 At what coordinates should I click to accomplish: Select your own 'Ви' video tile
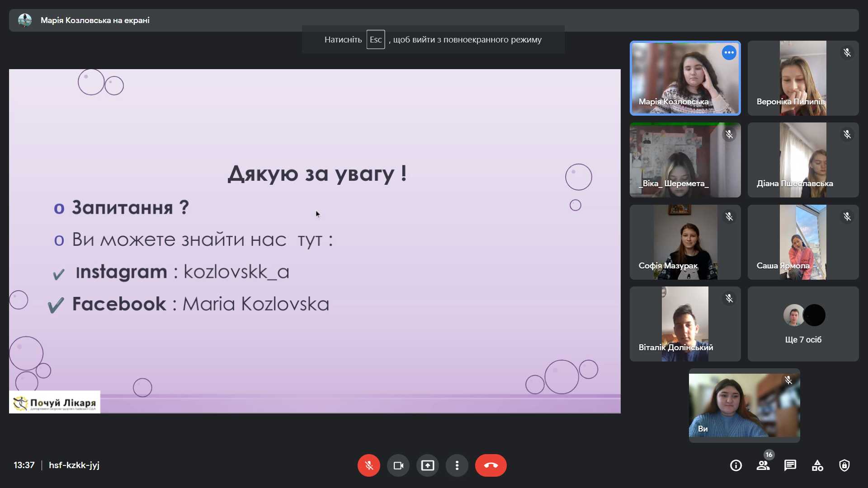click(x=744, y=405)
